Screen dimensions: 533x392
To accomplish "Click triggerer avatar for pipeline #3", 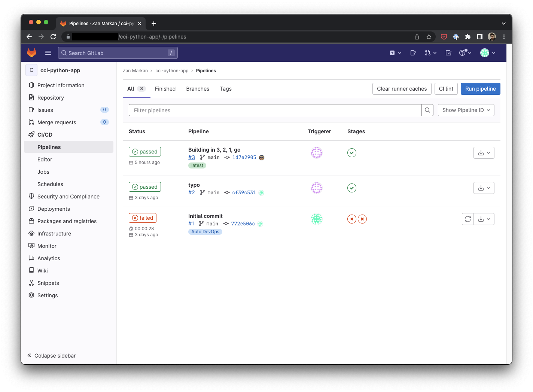I will click(x=317, y=153).
